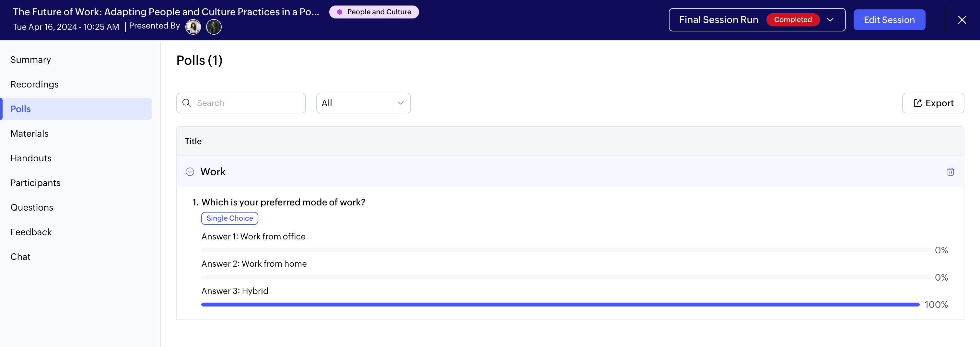This screenshot has height=347, width=980.
Task: Click the People and Culture tag
Action: 374,12
